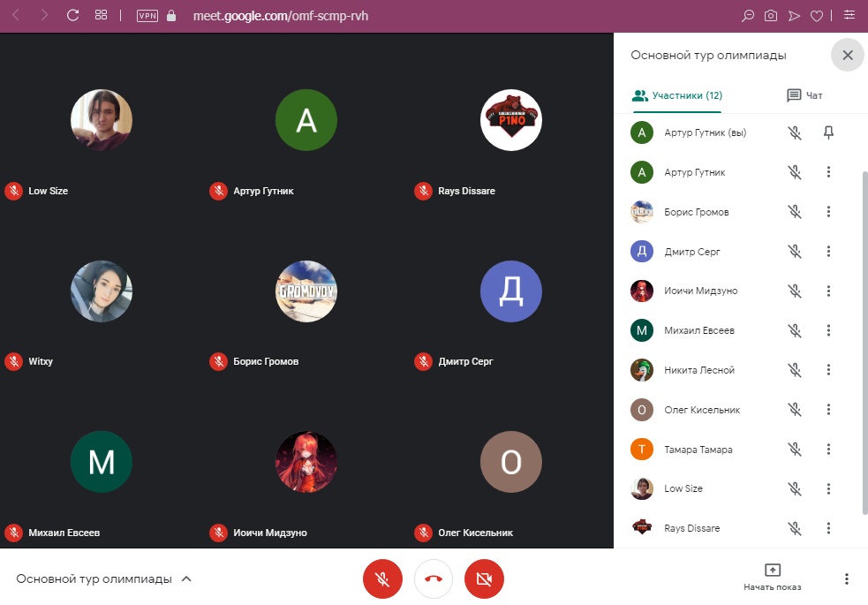This screenshot has width=868, height=605.
Task: Click muted mic icon in Тамара Тамара row
Action: click(795, 449)
